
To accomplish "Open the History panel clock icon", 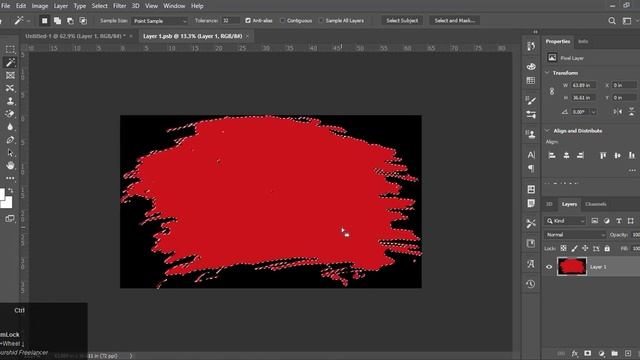I will tap(531, 284).
